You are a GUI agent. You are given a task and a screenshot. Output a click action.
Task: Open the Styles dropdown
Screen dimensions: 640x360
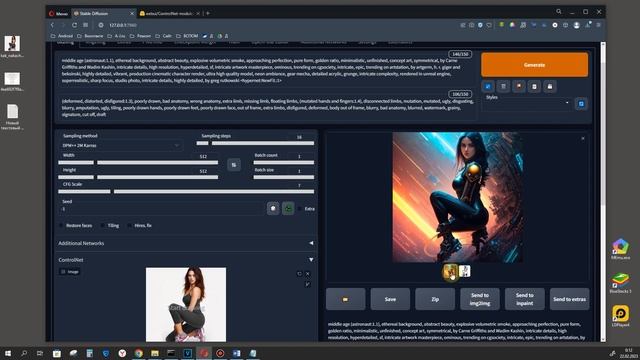coord(527,104)
